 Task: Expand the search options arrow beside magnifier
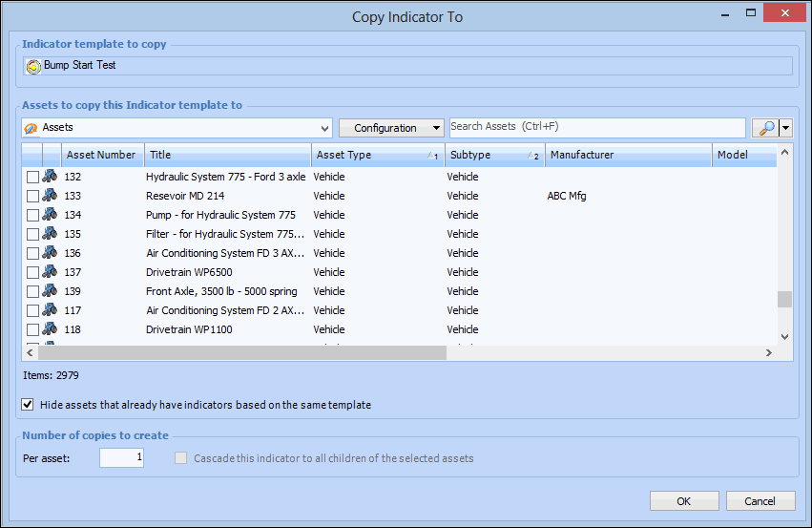tap(786, 128)
